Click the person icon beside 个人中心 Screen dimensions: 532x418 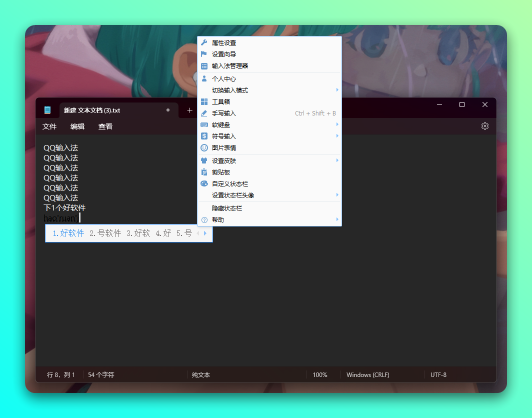pos(204,78)
